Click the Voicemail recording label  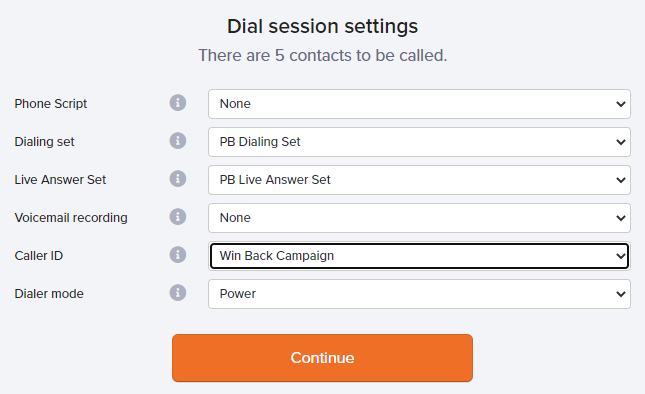pyautogui.click(x=71, y=218)
